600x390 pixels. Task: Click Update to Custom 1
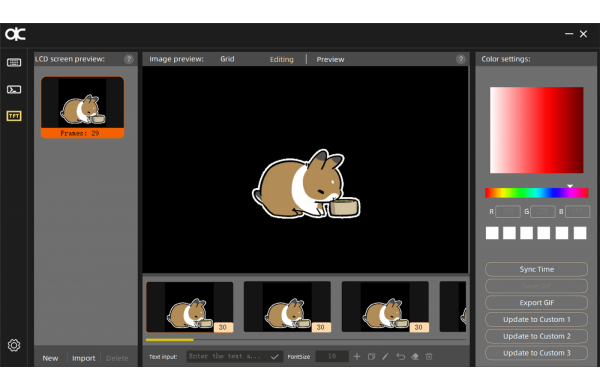pos(536,319)
